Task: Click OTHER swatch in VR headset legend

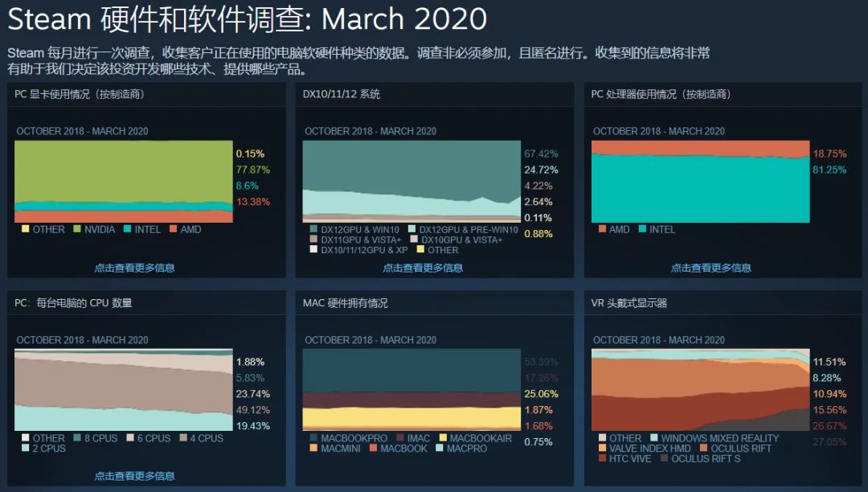Action: pos(602,438)
